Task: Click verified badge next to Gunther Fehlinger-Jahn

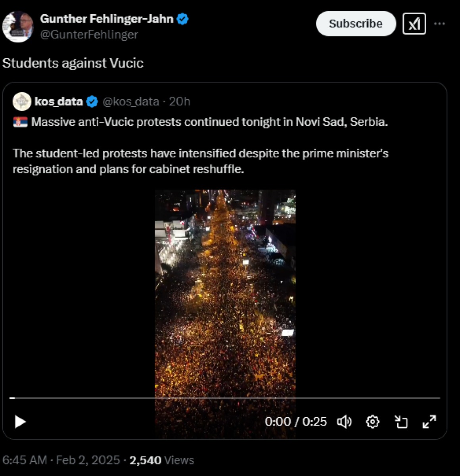Action: 182,19
